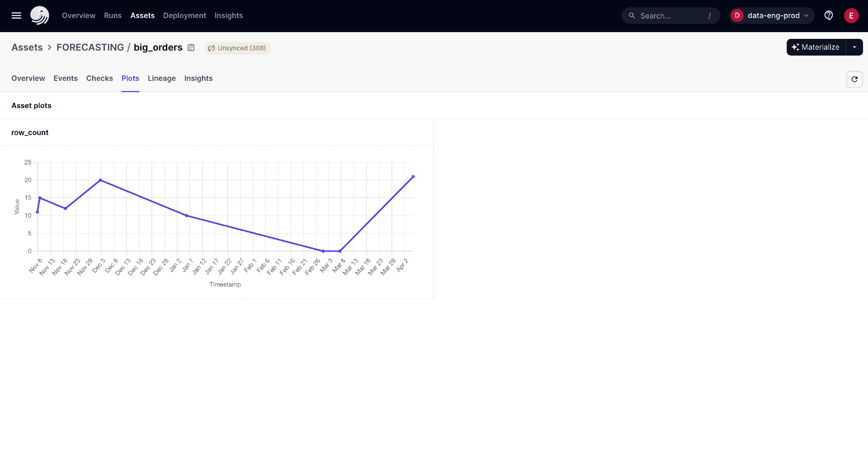Open the user avatar menu
The height and width of the screenshot is (473, 868).
pyautogui.click(x=851, y=15)
